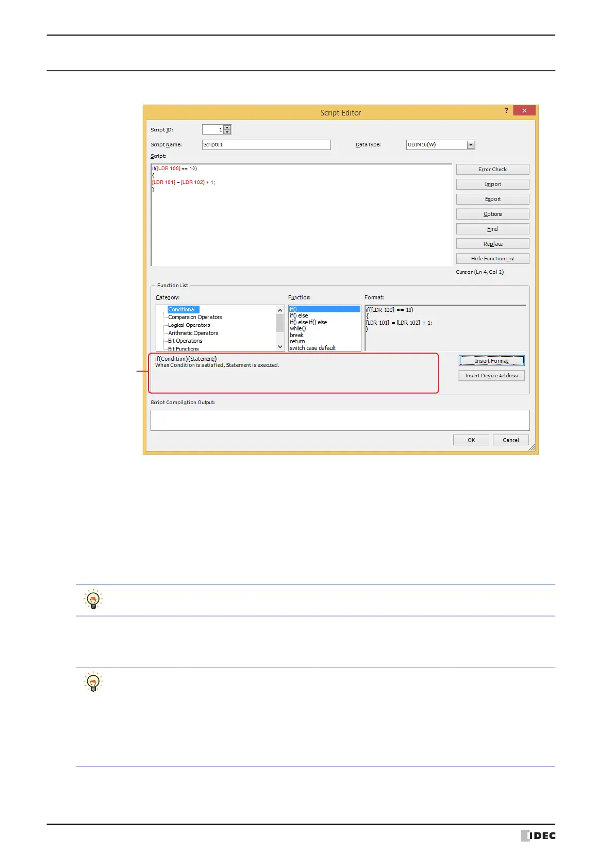This screenshot has height=868, width=614.
Task: Click Hide Function List button
Action: pos(492,259)
